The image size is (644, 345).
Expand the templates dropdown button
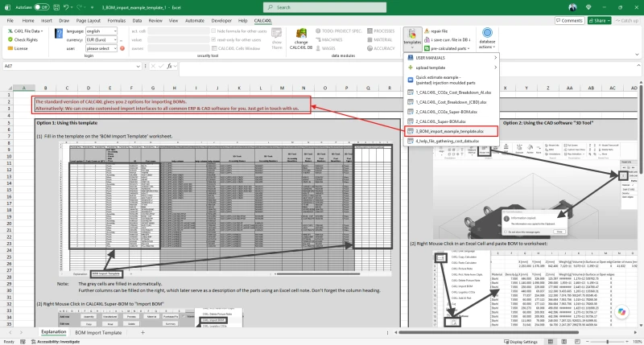[412, 47]
